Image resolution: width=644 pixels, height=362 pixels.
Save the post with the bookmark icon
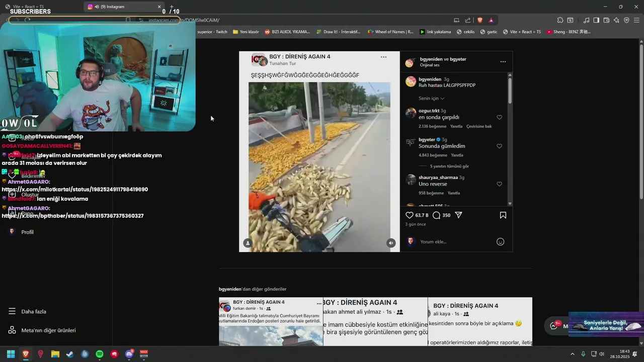click(503, 215)
